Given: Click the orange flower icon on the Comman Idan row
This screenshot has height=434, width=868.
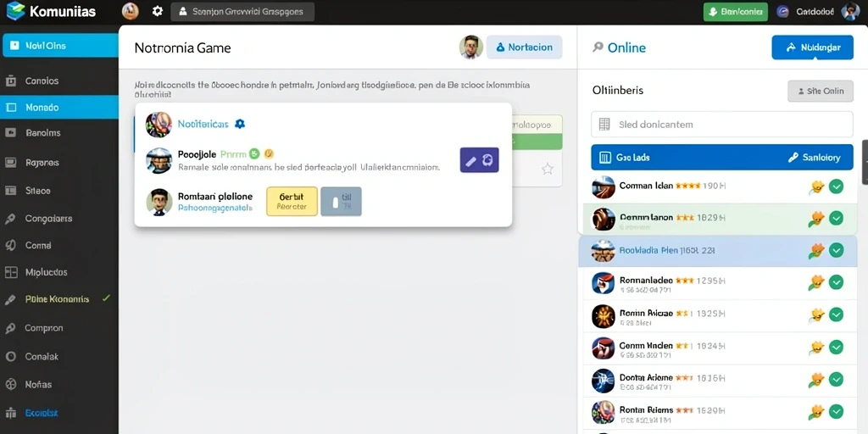Looking at the screenshot, I should pyautogui.click(x=815, y=187).
